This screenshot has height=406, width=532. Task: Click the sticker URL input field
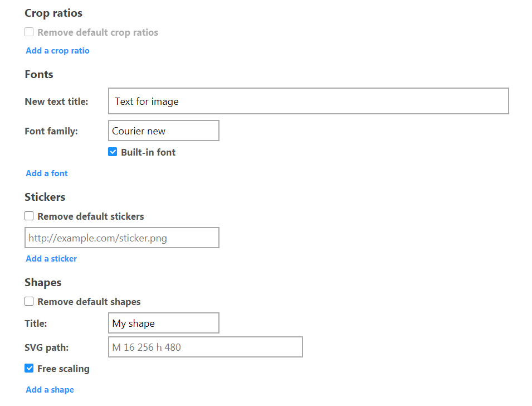click(122, 238)
